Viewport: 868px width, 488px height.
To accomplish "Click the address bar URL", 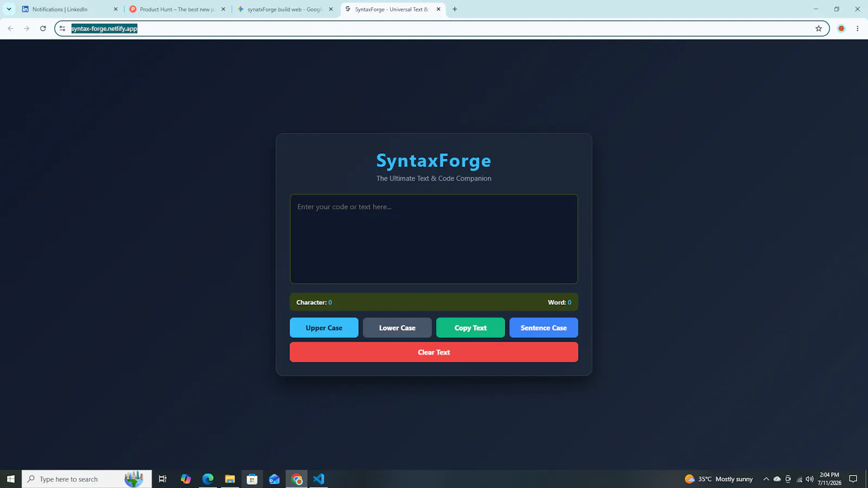I will tap(104, 28).
